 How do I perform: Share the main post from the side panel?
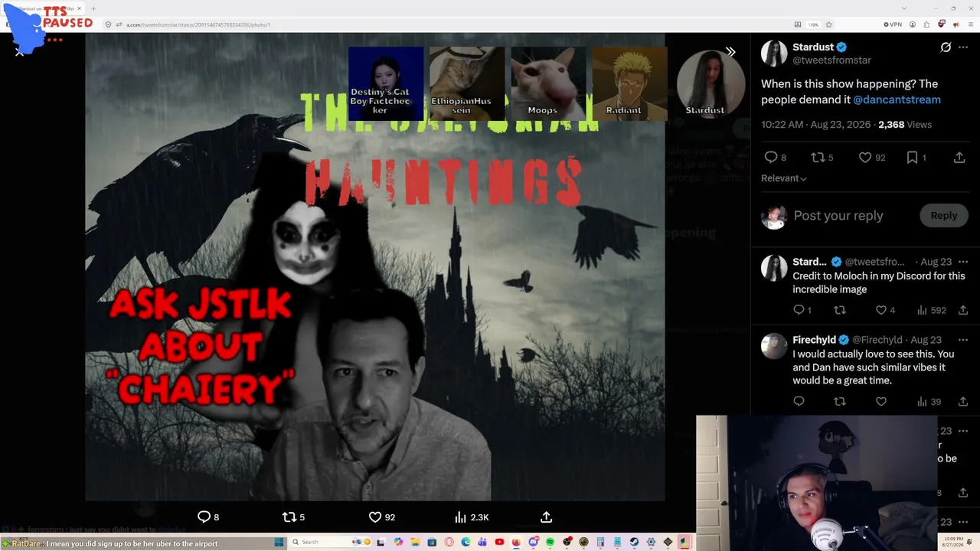(x=959, y=157)
